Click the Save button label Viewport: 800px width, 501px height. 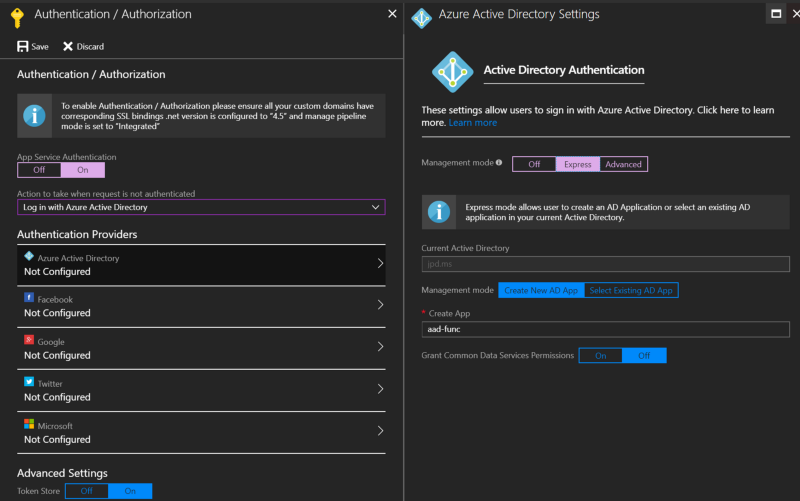tap(40, 46)
